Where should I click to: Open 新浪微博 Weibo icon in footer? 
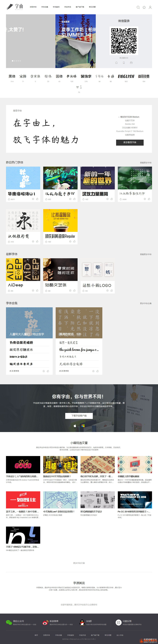45,622
